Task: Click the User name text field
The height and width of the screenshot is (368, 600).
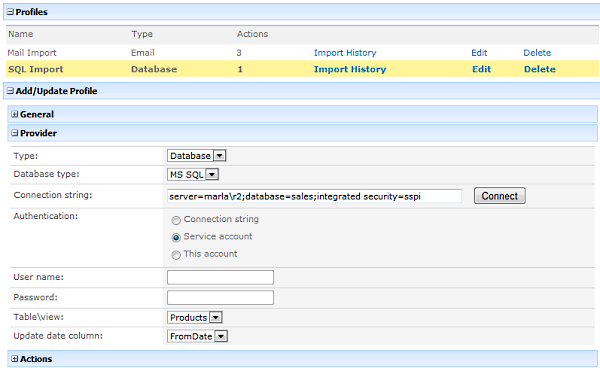Action: pyautogui.click(x=220, y=277)
